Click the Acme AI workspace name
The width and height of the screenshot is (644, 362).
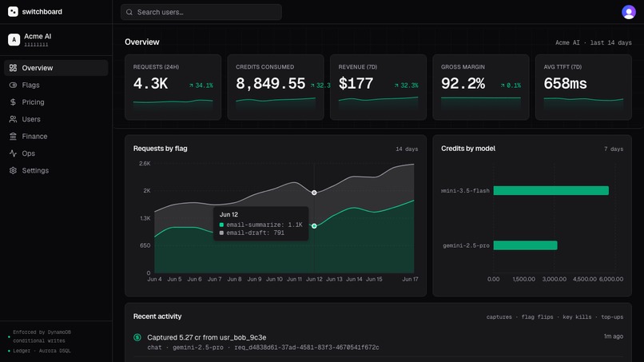pos(38,36)
